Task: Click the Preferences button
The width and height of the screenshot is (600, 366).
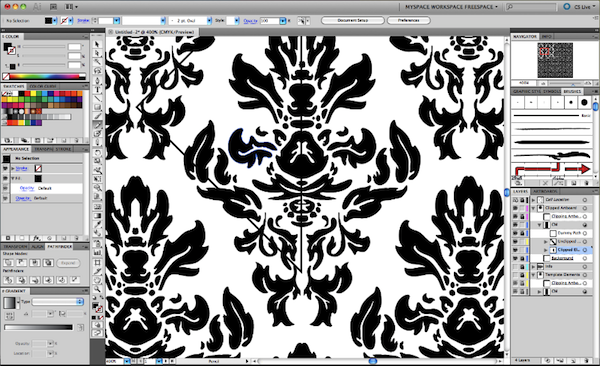Action: click(409, 20)
